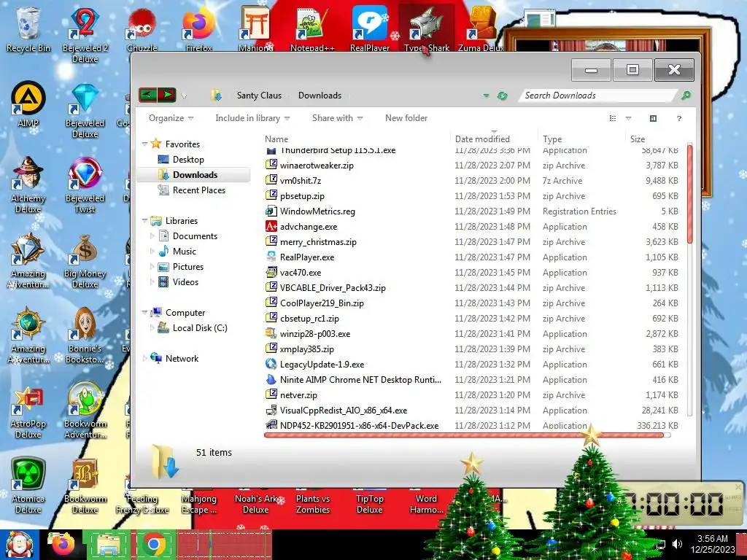Select the VisualCppRedist_AIO_x86_x64.exe icon
This screenshot has height=560, width=747.
(x=271, y=410)
